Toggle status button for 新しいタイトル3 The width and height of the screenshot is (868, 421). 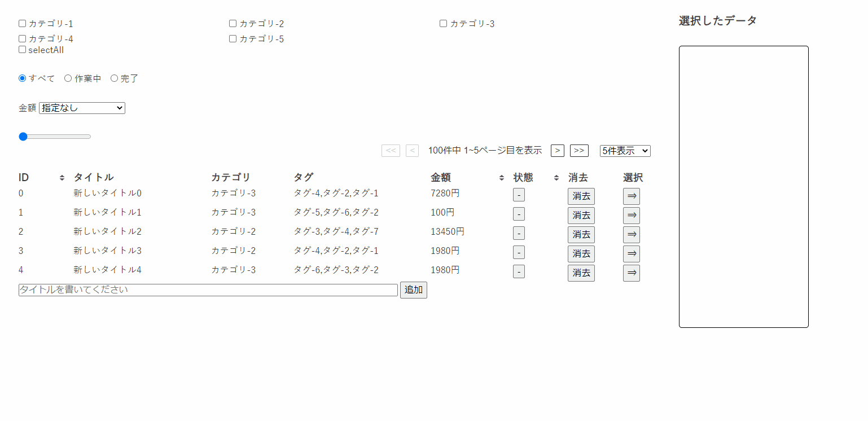pos(519,253)
